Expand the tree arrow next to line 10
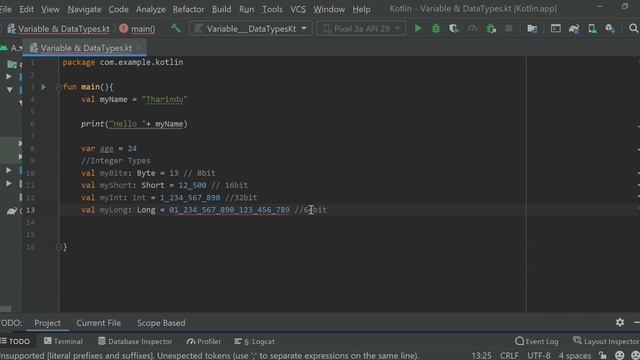Screen dimensions: 640x360 [9, 170]
